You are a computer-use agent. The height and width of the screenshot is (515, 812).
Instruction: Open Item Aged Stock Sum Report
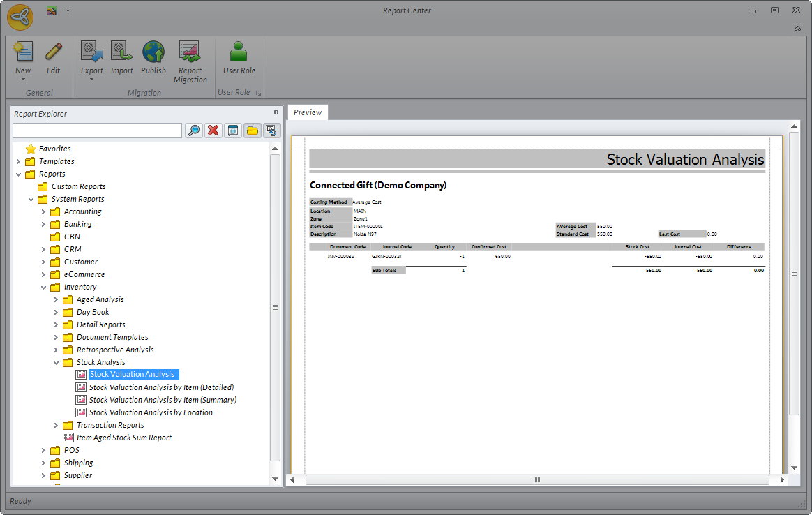point(123,438)
